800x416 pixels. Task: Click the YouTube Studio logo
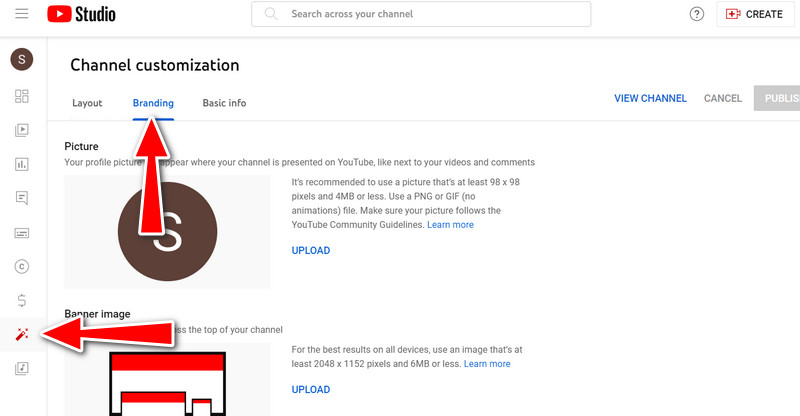[x=81, y=14]
